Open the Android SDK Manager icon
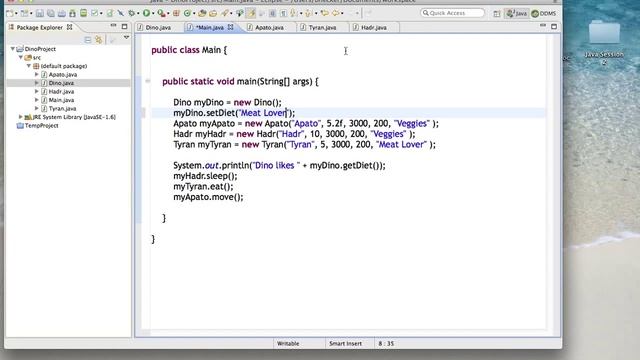The width and height of the screenshot is (640, 360). click(x=72, y=13)
